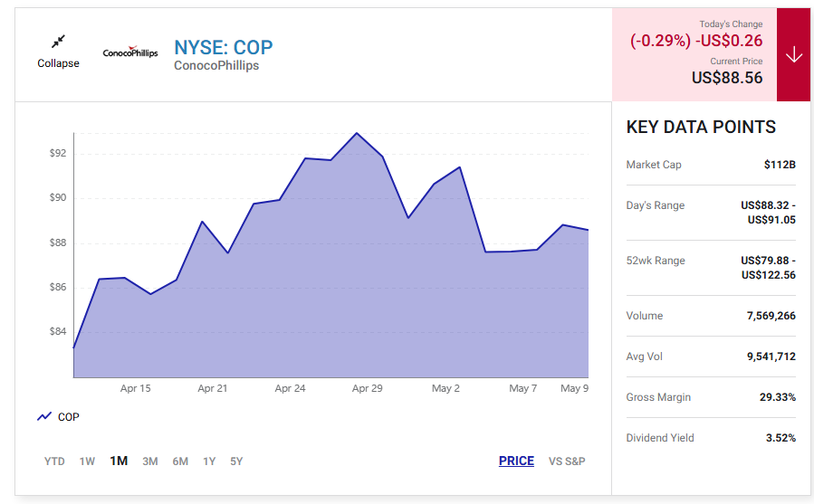The width and height of the screenshot is (814, 504).
Task: Click the chart peak point near Apr 29
Action: click(357, 133)
